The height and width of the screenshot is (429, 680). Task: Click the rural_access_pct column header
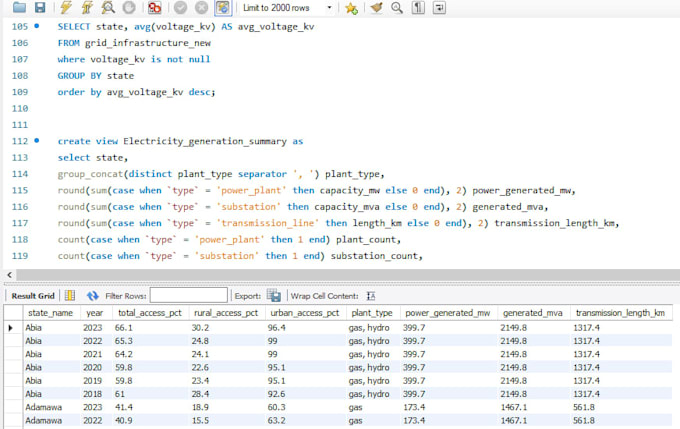(x=226, y=313)
